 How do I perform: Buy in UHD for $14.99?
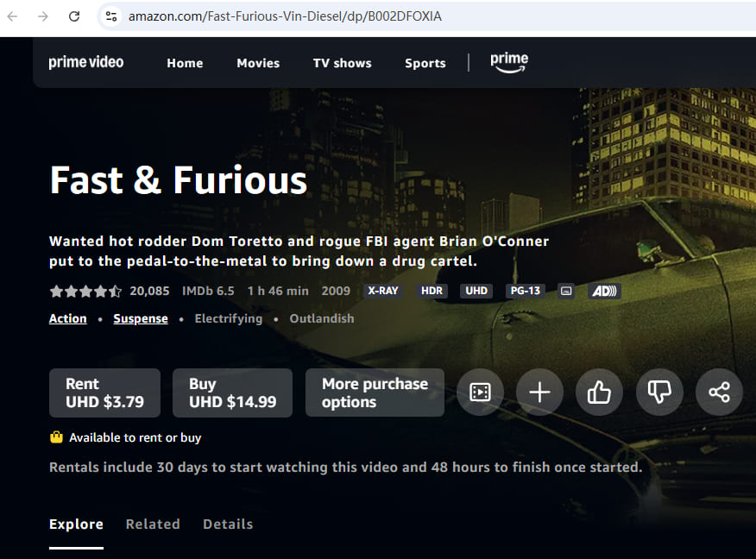[x=232, y=393]
